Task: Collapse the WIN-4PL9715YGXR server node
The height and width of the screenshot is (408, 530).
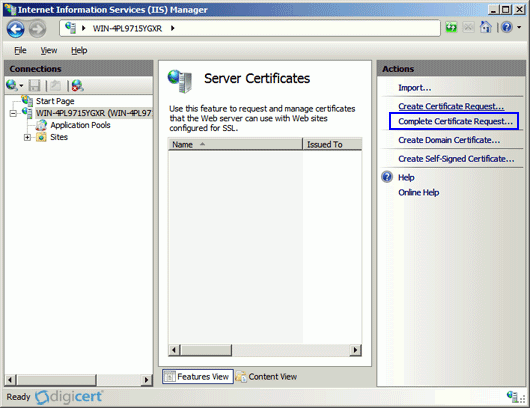Action: [x=13, y=113]
